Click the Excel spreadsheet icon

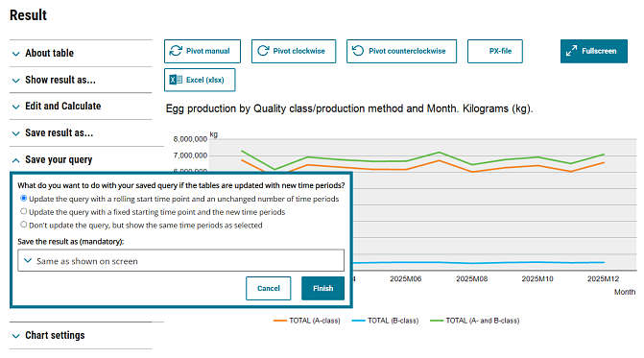[x=176, y=80]
